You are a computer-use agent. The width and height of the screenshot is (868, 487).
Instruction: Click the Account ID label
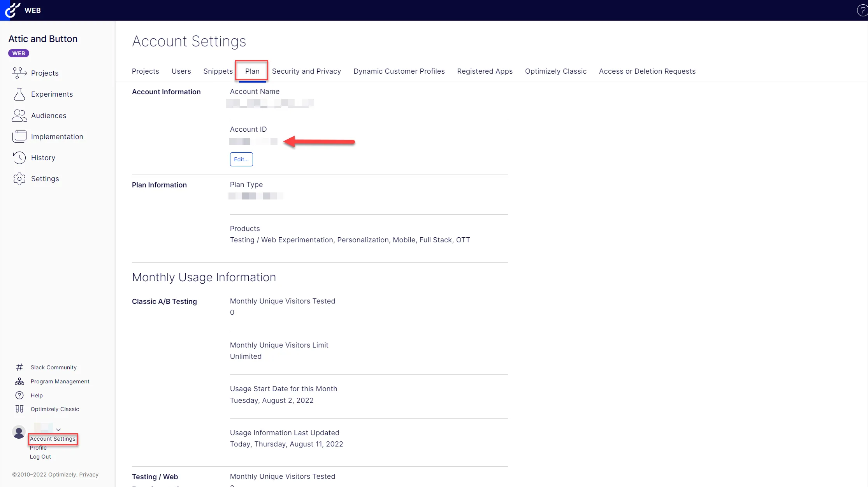(248, 129)
